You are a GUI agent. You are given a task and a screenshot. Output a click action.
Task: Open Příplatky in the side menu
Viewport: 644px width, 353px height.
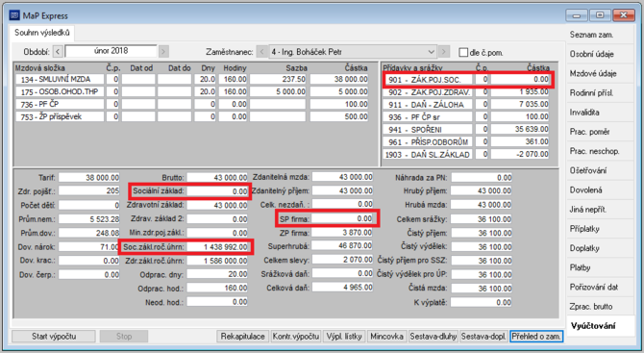600,229
